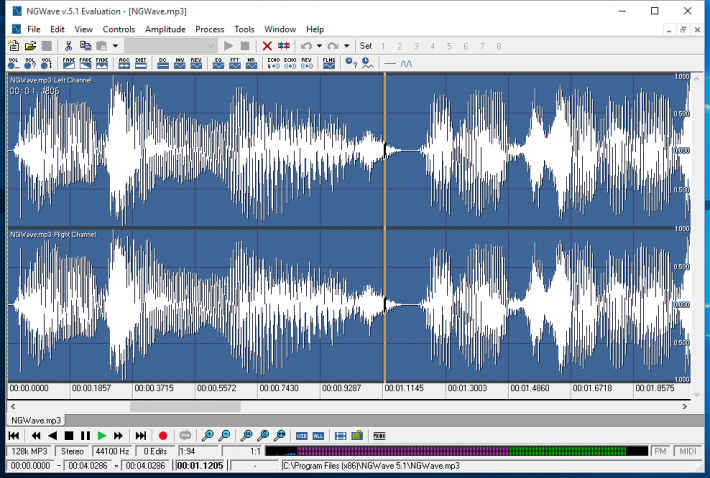Click the Stop square transport button

(x=69, y=436)
